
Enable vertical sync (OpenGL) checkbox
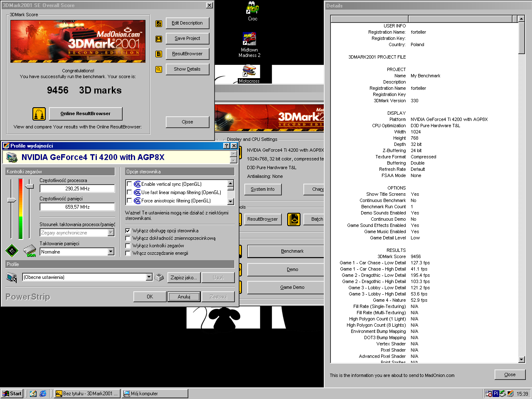[129, 184]
